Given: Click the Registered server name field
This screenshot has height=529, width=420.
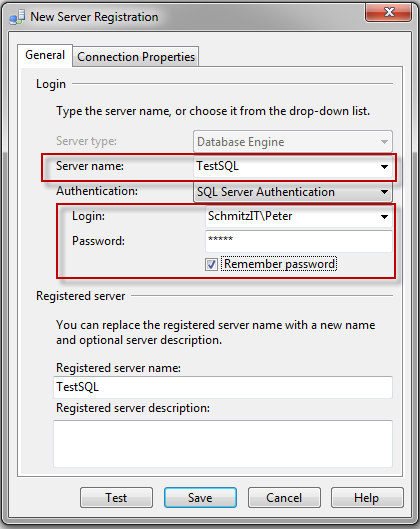Looking at the screenshot, I should tap(223, 387).
